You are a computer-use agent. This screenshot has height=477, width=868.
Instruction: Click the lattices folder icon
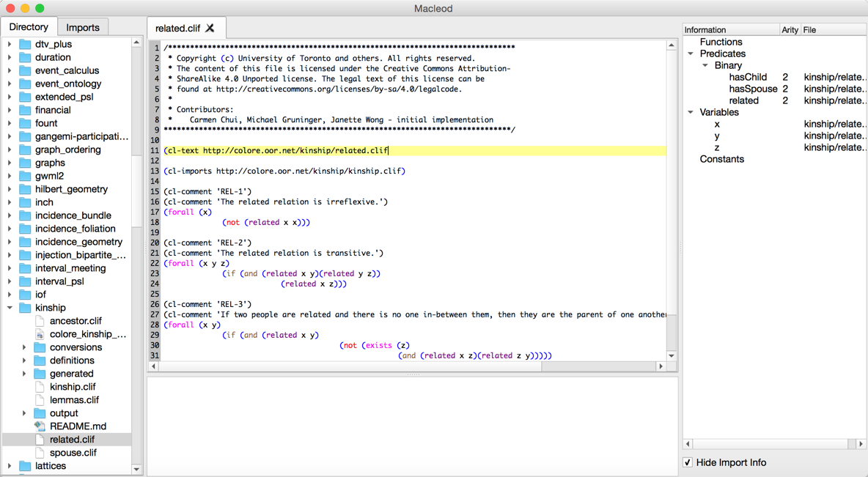tap(25, 466)
